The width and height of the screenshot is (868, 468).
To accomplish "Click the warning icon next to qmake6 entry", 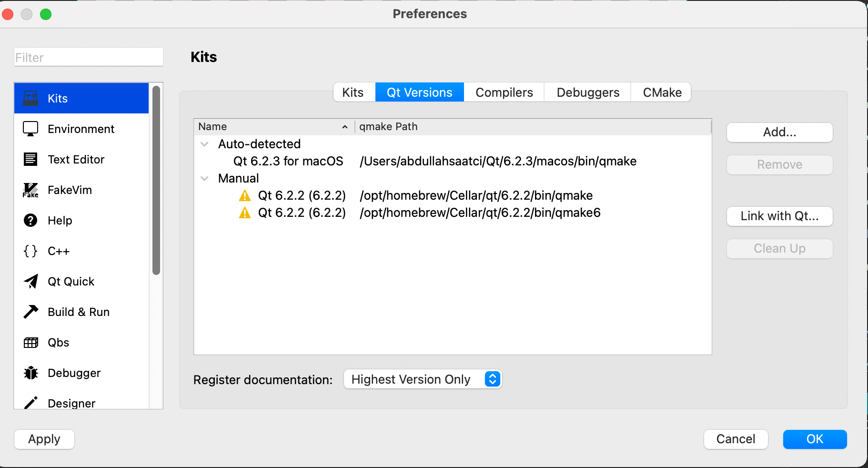I will (x=245, y=213).
